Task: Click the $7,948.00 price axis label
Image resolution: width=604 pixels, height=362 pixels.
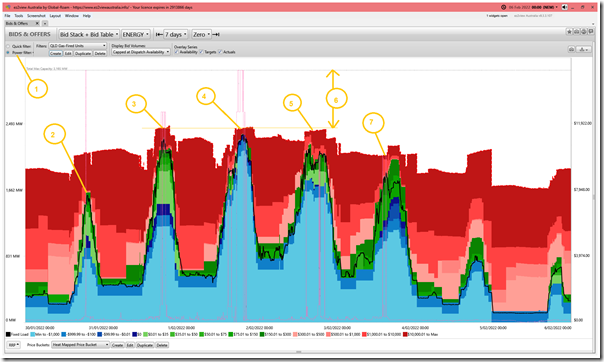Action: point(582,189)
